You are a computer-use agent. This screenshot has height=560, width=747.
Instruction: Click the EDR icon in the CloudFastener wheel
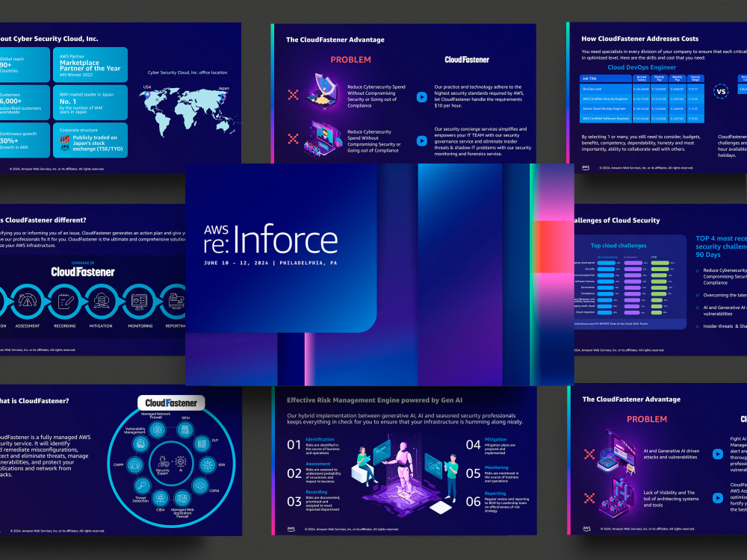[208, 464]
